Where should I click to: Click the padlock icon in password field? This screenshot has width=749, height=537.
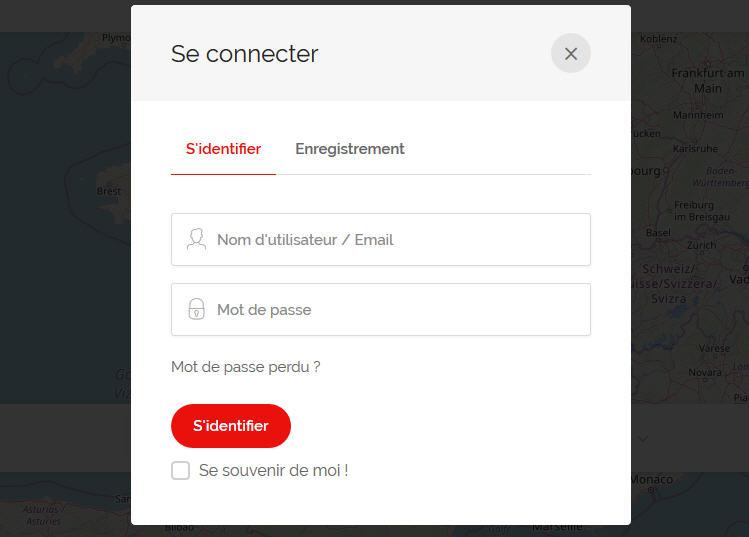point(196,310)
